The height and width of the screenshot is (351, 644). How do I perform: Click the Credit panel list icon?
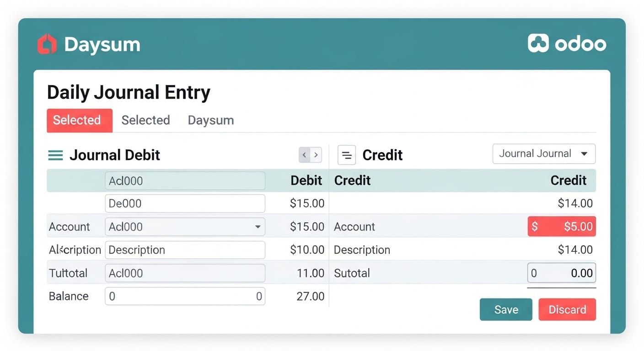click(347, 155)
